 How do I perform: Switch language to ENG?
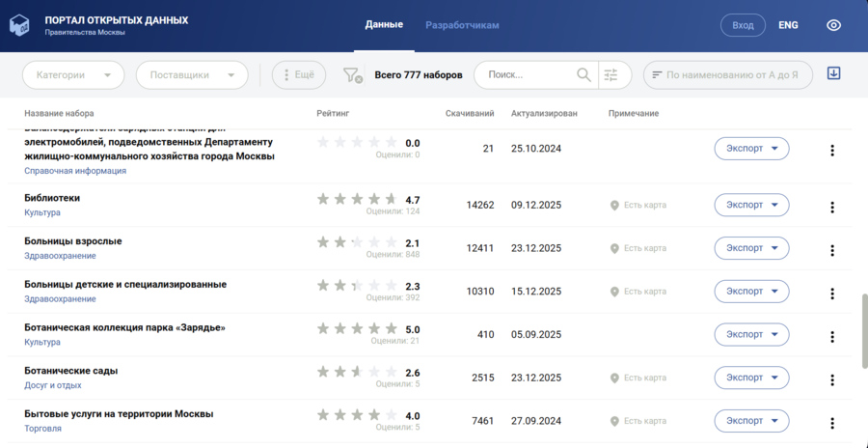click(788, 25)
